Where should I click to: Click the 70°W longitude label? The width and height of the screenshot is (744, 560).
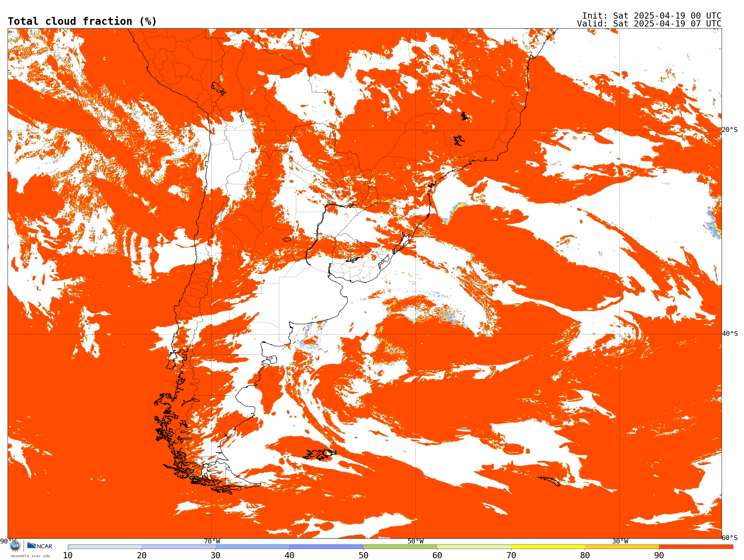(x=212, y=541)
